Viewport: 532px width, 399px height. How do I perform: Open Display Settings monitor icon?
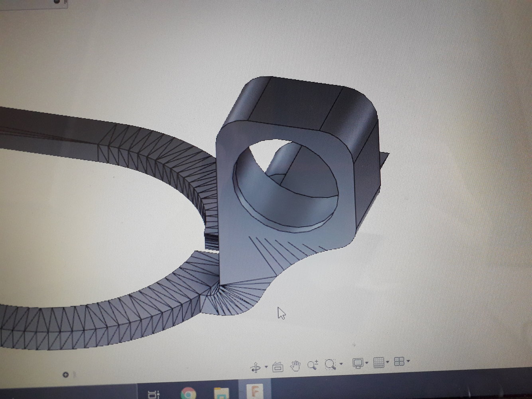[358, 363]
